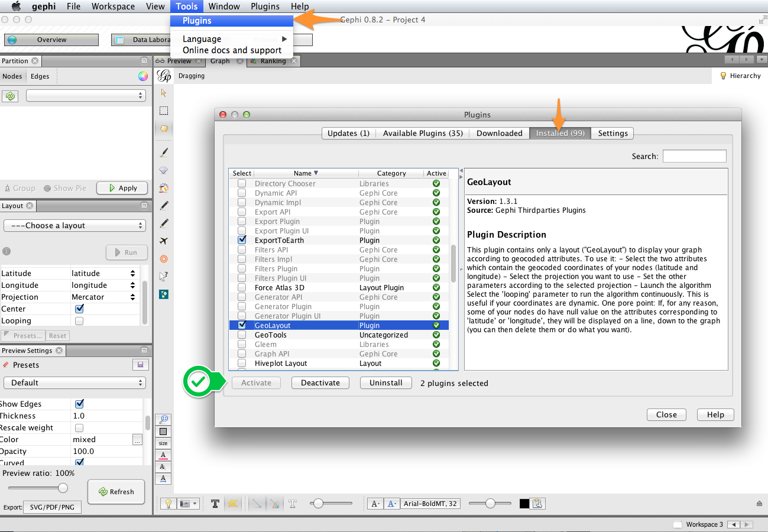Image resolution: width=768 pixels, height=532 pixels.
Task: Select the arrow with question mark edit tool
Action: (164, 276)
